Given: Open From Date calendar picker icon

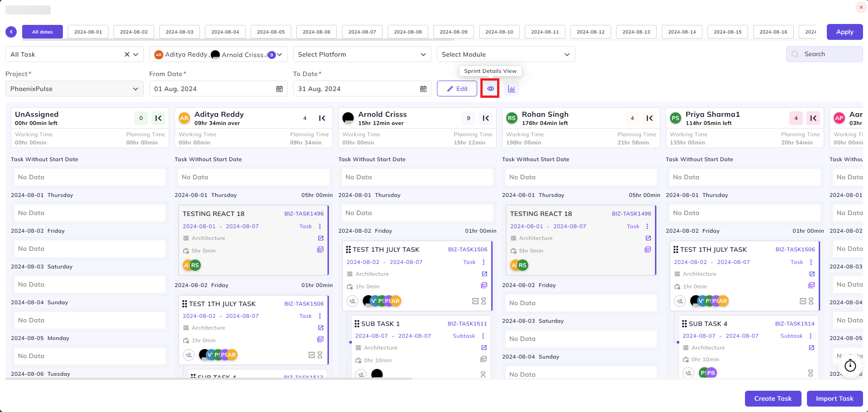Looking at the screenshot, I should tap(280, 89).
